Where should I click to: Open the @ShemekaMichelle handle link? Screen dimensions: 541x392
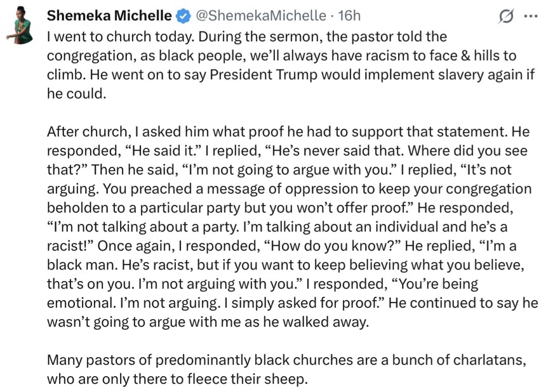261,15
